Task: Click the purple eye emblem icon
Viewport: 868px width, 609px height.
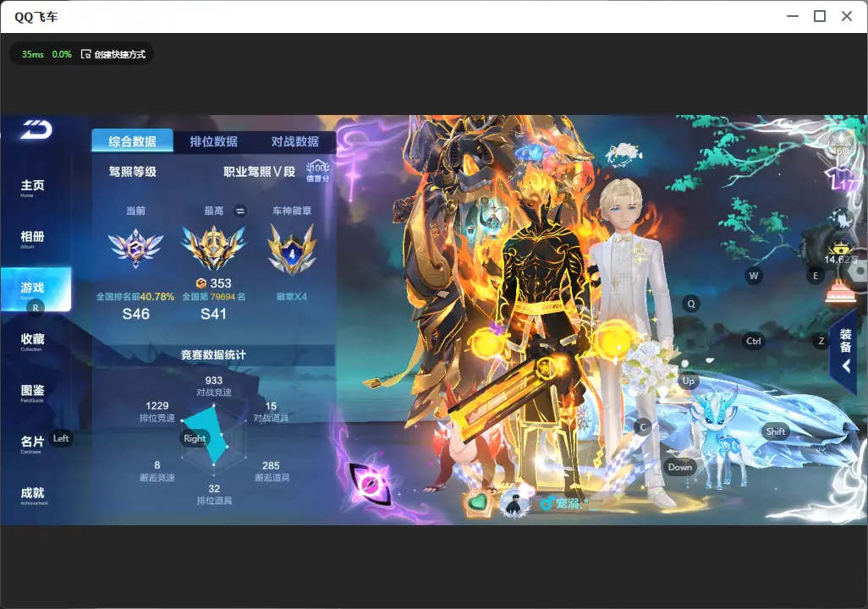Action: [x=369, y=485]
